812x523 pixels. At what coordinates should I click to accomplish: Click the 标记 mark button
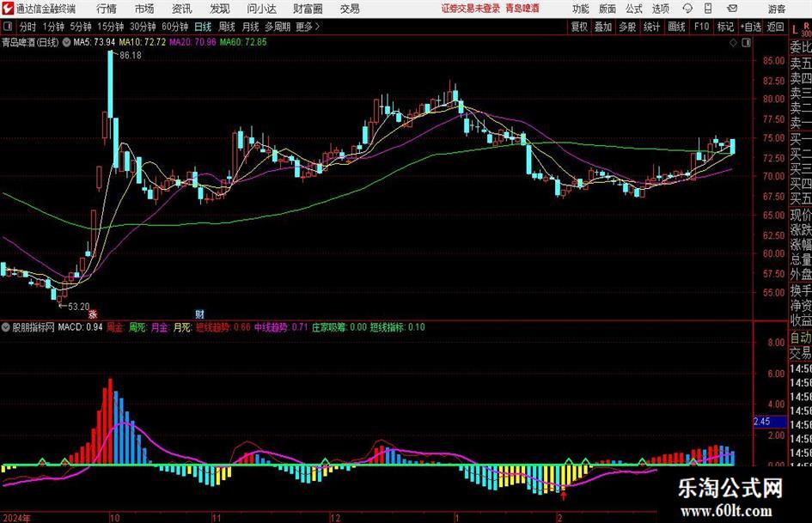pyautogui.click(x=725, y=27)
